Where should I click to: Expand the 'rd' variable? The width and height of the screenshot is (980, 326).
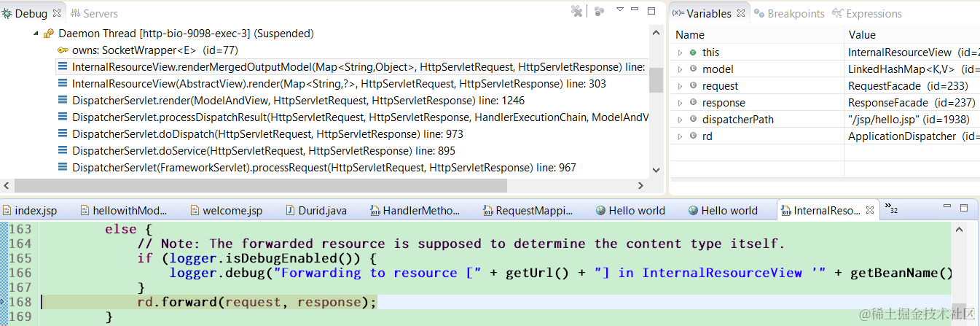click(x=680, y=136)
